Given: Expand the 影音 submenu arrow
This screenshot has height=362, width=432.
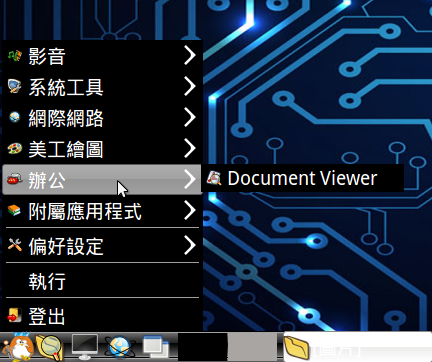Looking at the screenshot, I should pyautogui.click(x=190, y=55).
